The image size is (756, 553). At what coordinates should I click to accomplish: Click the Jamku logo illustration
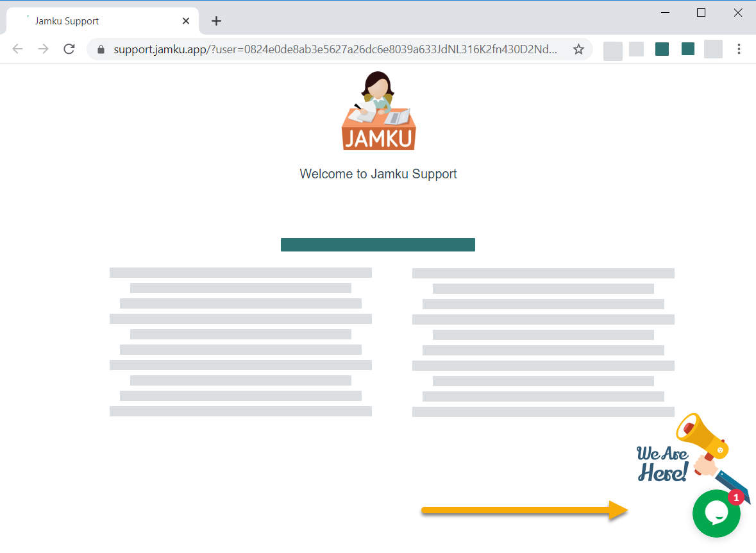378,110
